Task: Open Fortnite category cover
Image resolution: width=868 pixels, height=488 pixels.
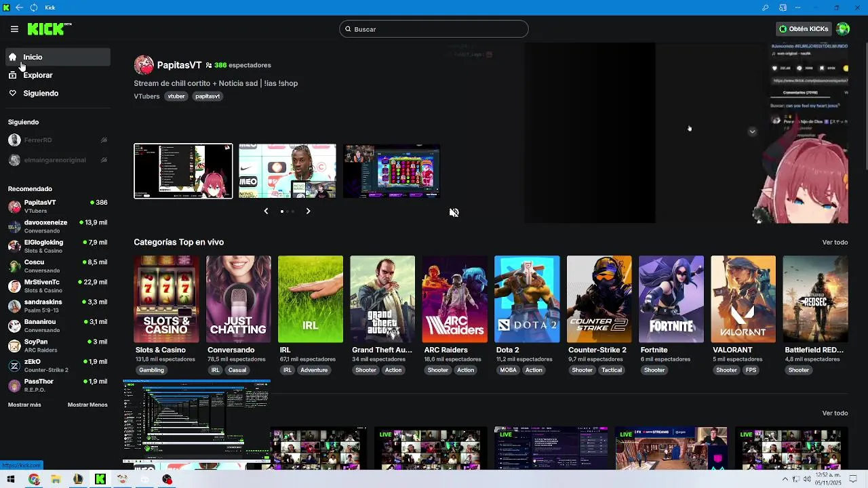Action: pos(671,299)
